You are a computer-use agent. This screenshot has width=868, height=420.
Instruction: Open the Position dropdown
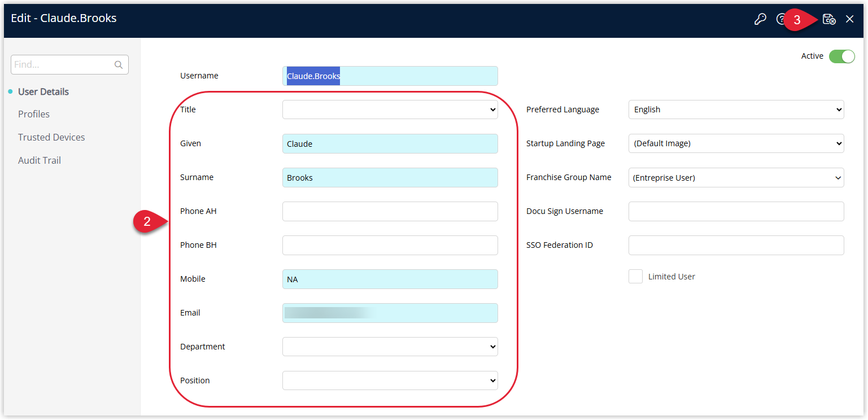pos(390,380)
